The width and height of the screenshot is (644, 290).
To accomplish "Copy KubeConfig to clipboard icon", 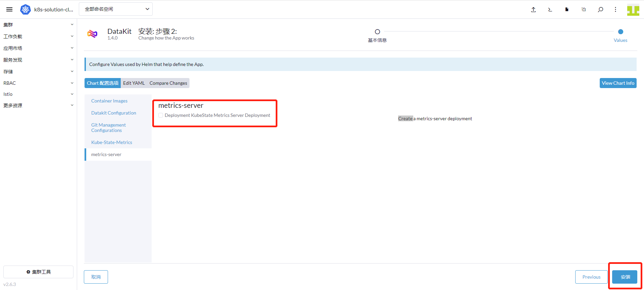I will (x=584, y=9).
